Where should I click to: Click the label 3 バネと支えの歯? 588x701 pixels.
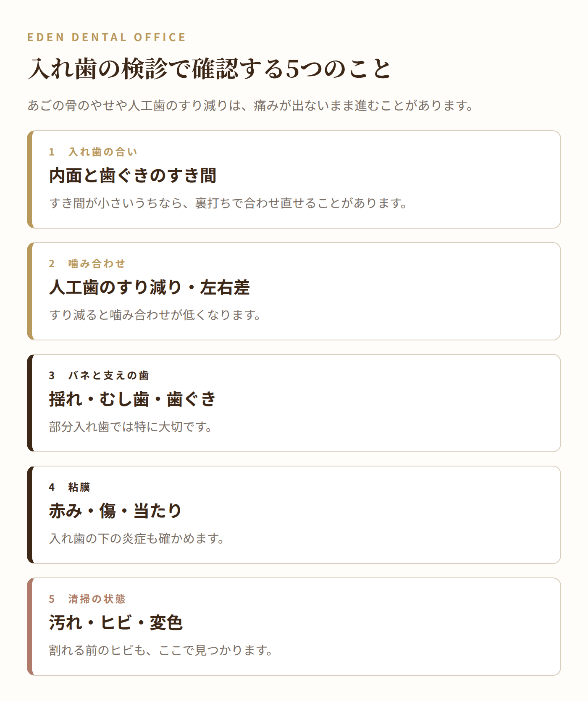[x=99, y=375]
